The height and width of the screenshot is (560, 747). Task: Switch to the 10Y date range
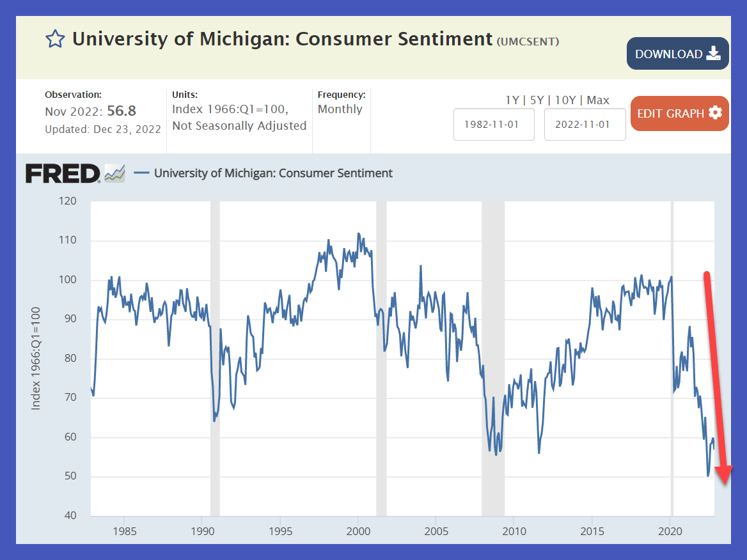(x=565, y=100)
